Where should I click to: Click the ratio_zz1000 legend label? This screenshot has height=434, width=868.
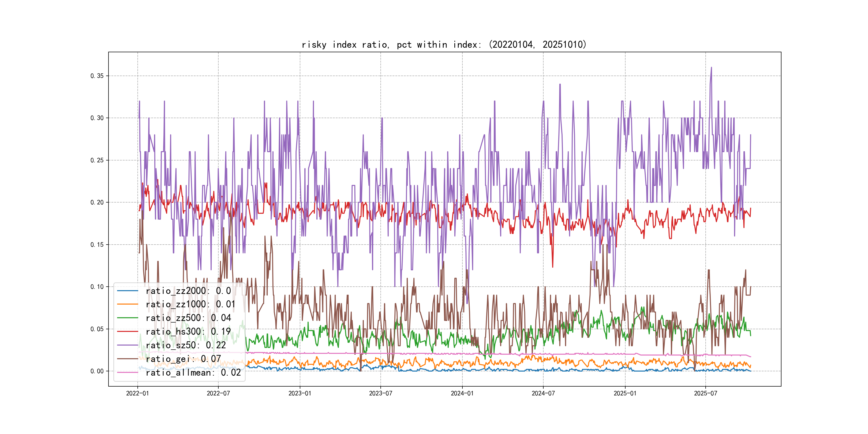(x=190, y=304)
